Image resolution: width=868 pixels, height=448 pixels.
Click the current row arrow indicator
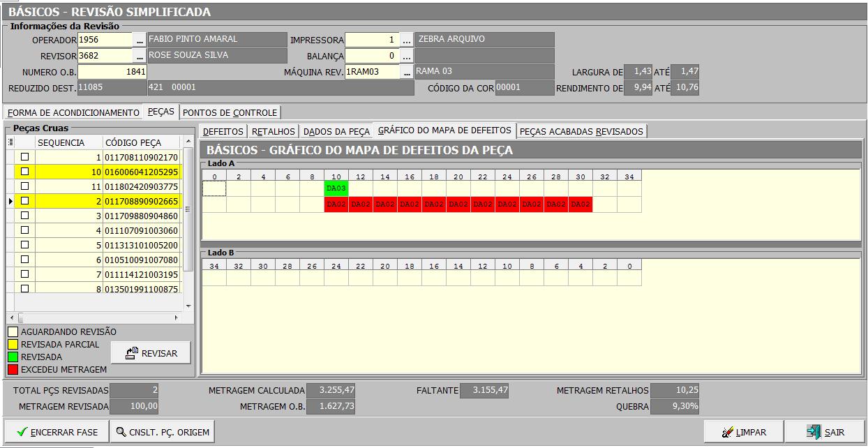pyautogui.click(x=10, y=201)
